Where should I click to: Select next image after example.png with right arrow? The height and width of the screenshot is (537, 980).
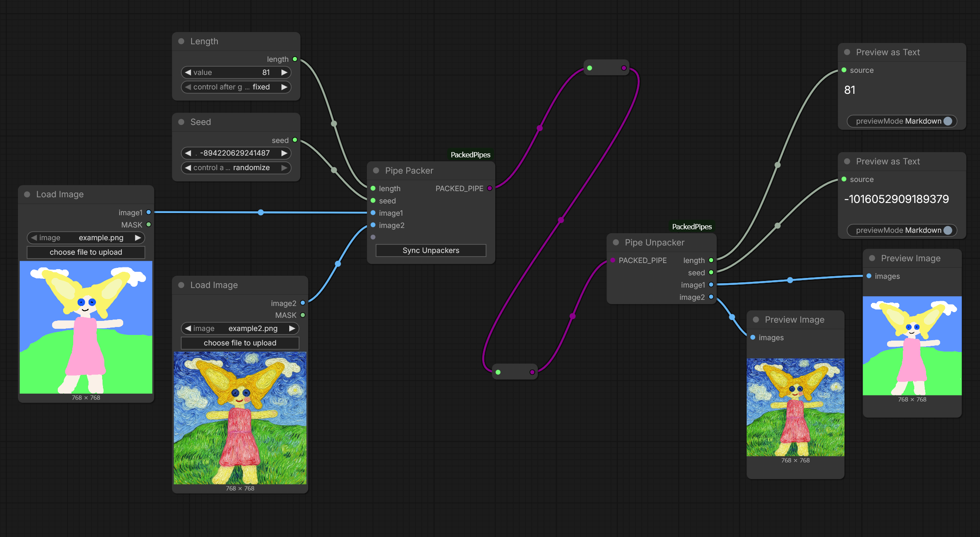138,238
